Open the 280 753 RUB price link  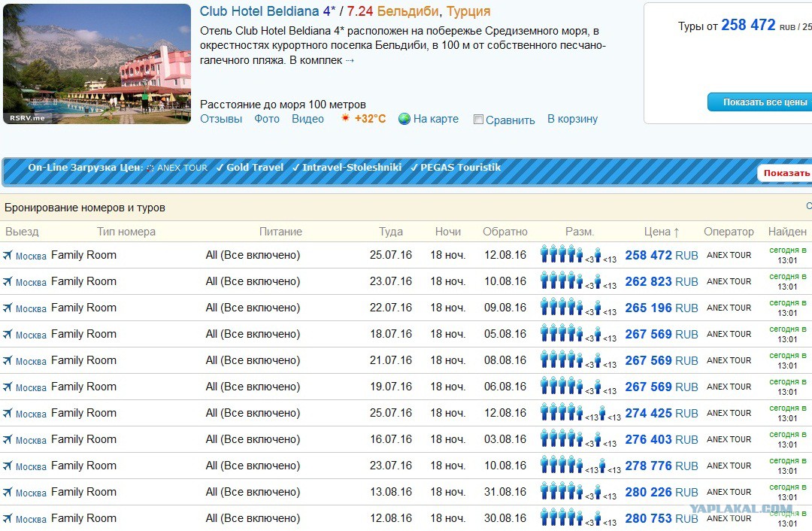coord(662,518)
